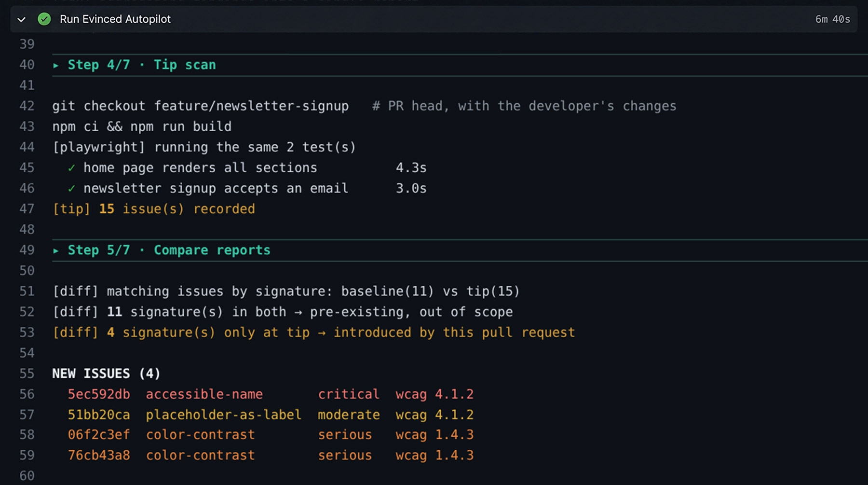Click issue ID 5ec592db
Viewport: 868px width, 485px height.
pos(99,394)
